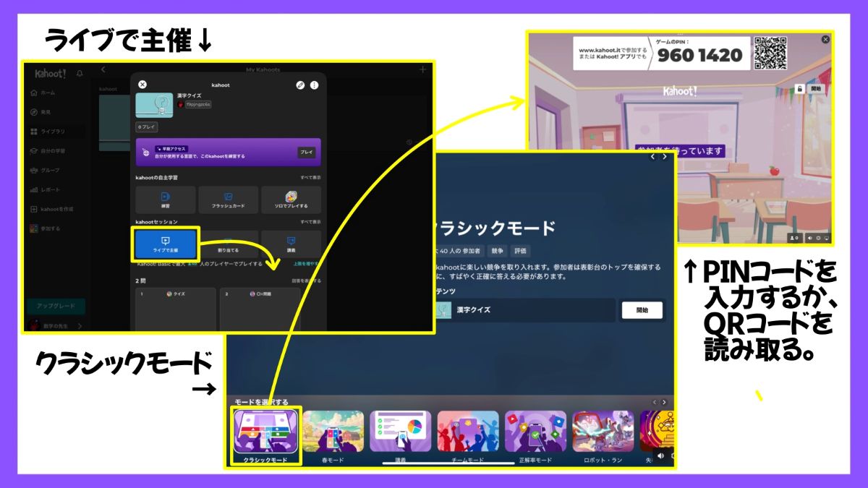Image resolution: width=868 pixels, height=488 pixels.
Task: Toggle the lobby lock icon
Action: click(799, 88)
